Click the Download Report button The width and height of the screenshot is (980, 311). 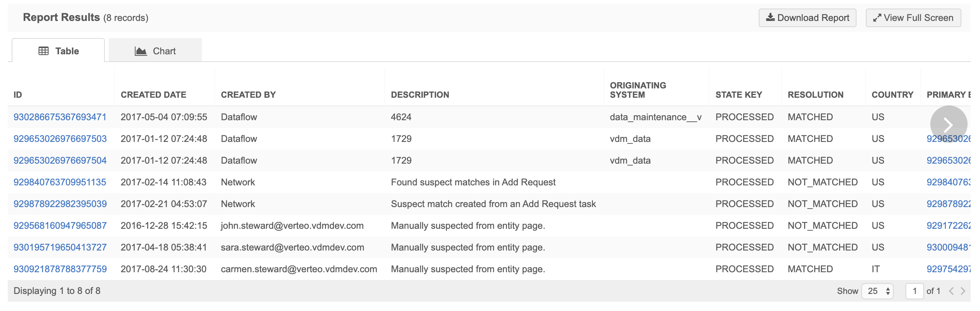[807, 18]
